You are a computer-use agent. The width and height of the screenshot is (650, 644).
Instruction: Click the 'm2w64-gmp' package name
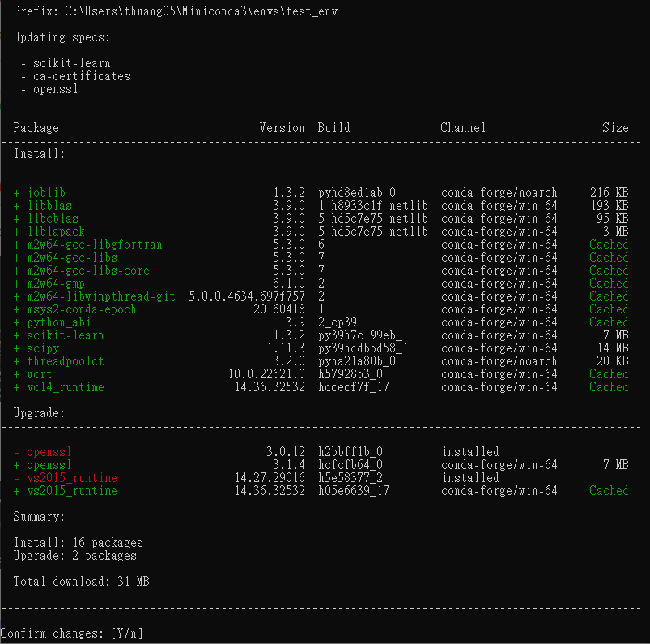point(56,284)
